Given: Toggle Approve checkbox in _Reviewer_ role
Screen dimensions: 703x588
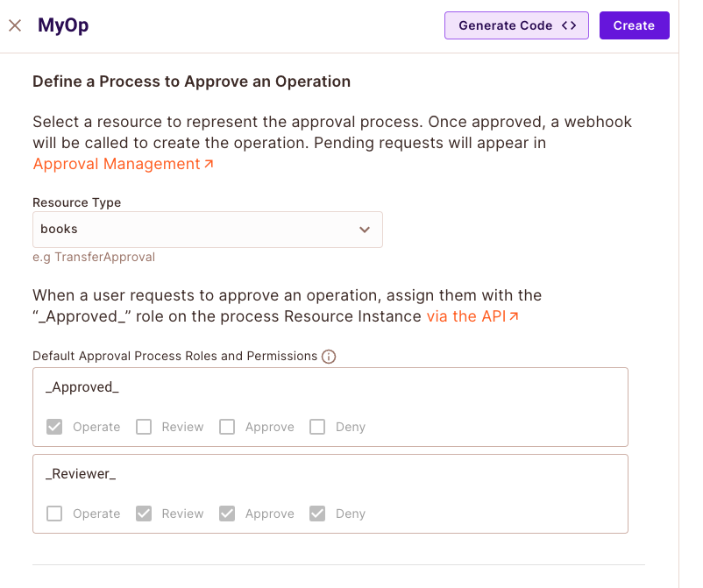Looking at the screenshot, I should tap(227, 514).
